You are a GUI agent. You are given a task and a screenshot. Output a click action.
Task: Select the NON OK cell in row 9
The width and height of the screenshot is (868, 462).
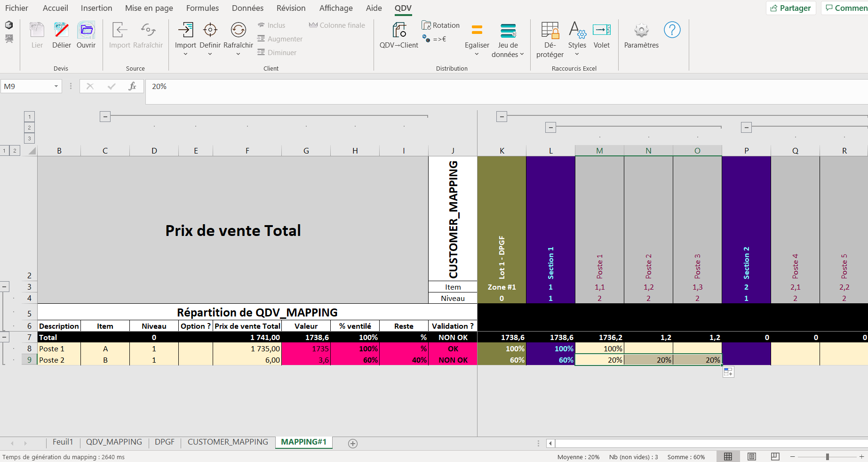(453, 360)
